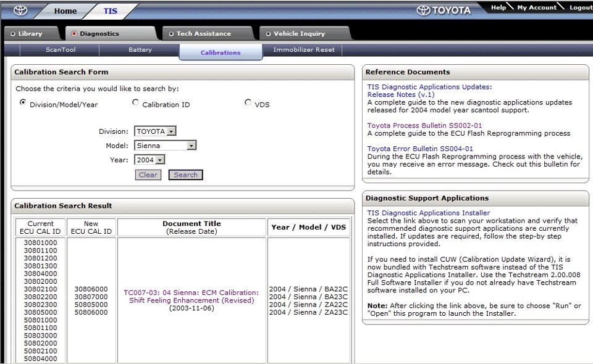Open the Immobilizer Reset submenu item
This screenshot has height=364, width=593.
point(304,49)
